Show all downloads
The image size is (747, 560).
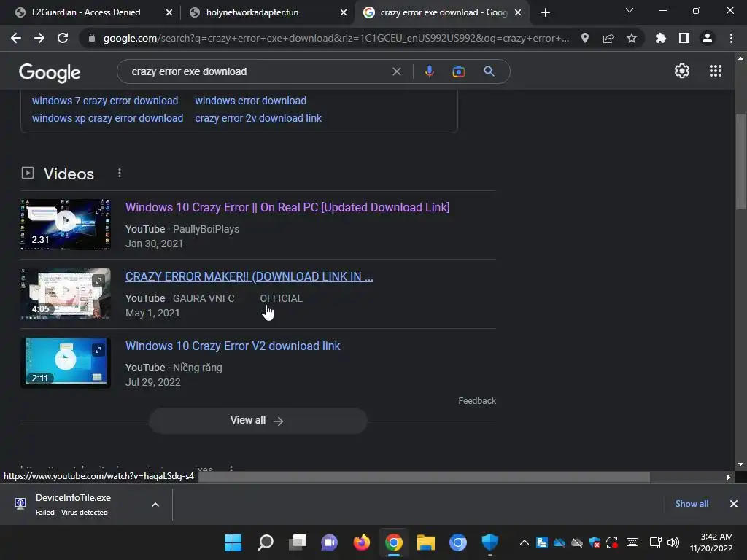tap(692, 504)
